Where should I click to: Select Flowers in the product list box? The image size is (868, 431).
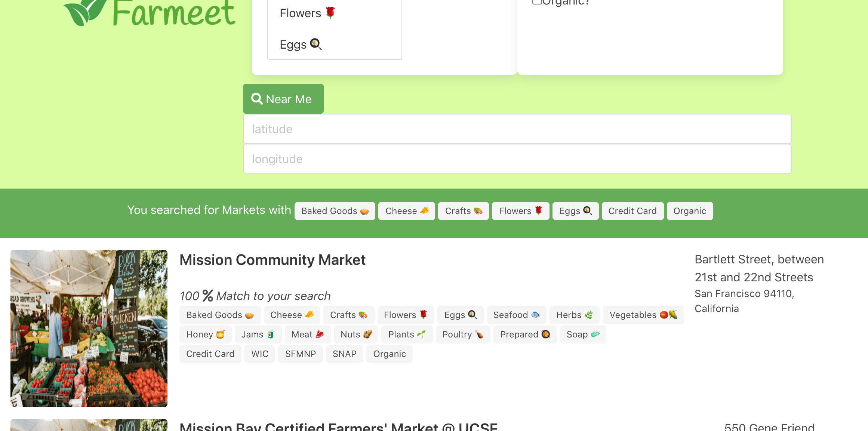point(301,13)
